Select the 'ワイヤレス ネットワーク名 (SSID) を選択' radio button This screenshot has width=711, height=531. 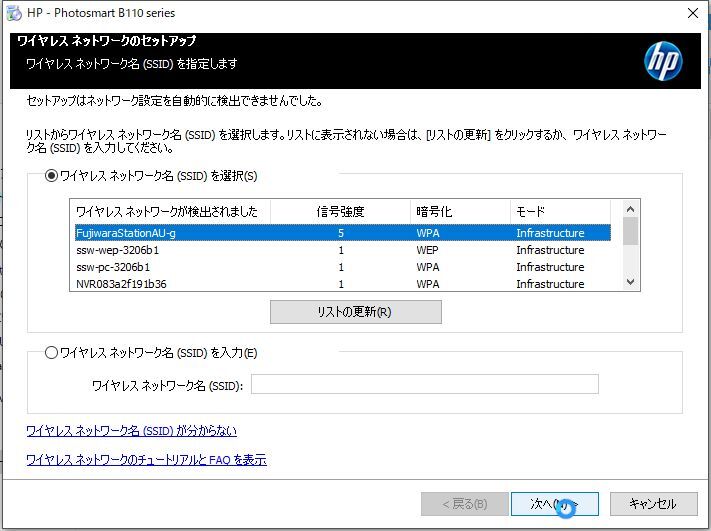tap(51, 175)
